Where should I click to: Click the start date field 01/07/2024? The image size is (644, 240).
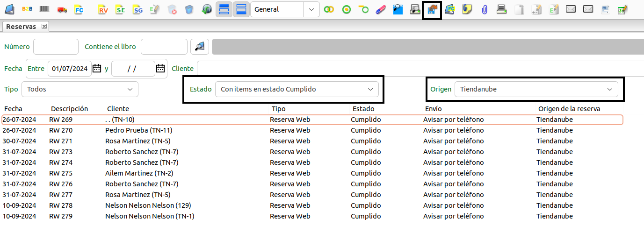click(x=70, y=69)
